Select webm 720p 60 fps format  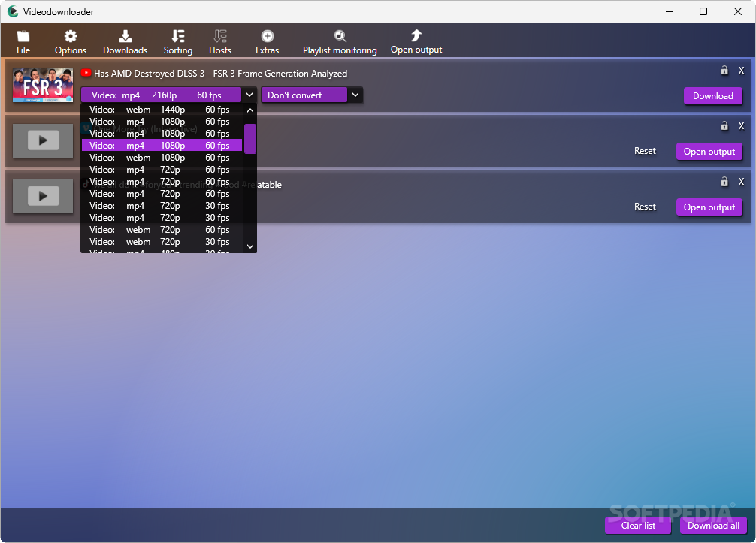[x=162, y=230]
